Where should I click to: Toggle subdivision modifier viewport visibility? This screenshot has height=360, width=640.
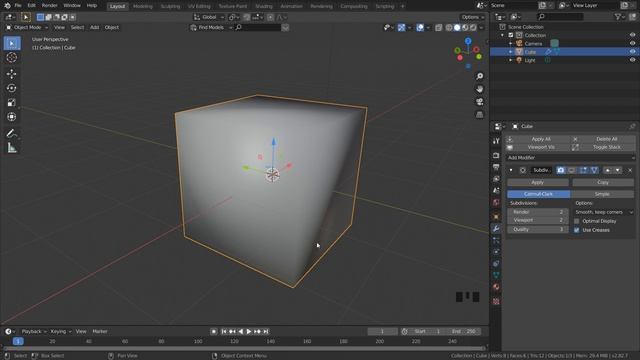[x=571, y=170]
